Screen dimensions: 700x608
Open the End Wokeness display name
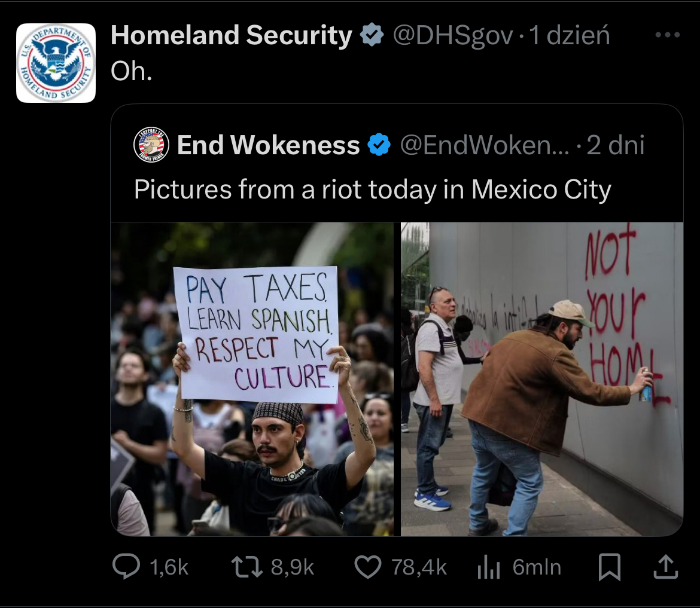coord(268,145)
